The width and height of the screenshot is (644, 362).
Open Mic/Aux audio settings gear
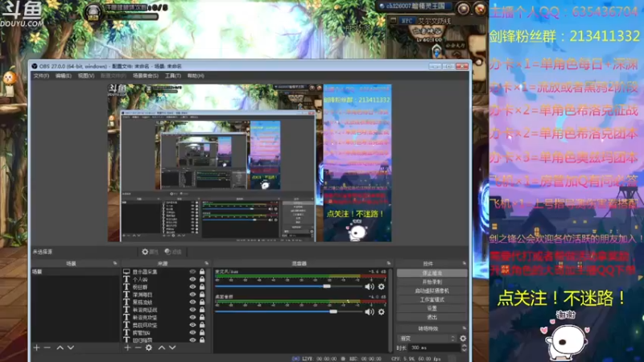click(x=381, y=286)
